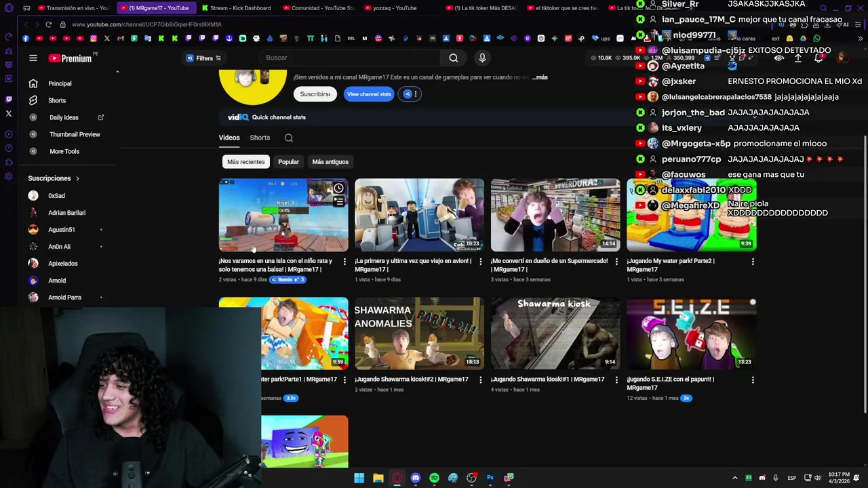Open the vidIQ Filters toggle
The width and height of the screenshot is (868, 488).
[x=203, y=58]
